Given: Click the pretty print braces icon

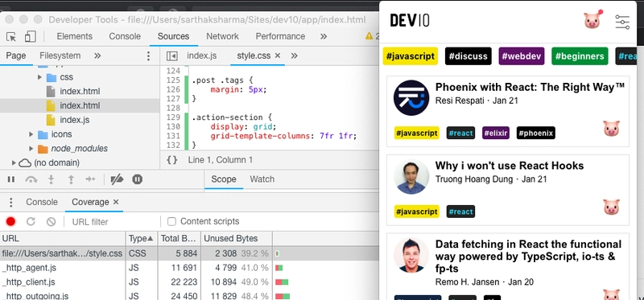Looking at the screenshot, I should point(172,159).
